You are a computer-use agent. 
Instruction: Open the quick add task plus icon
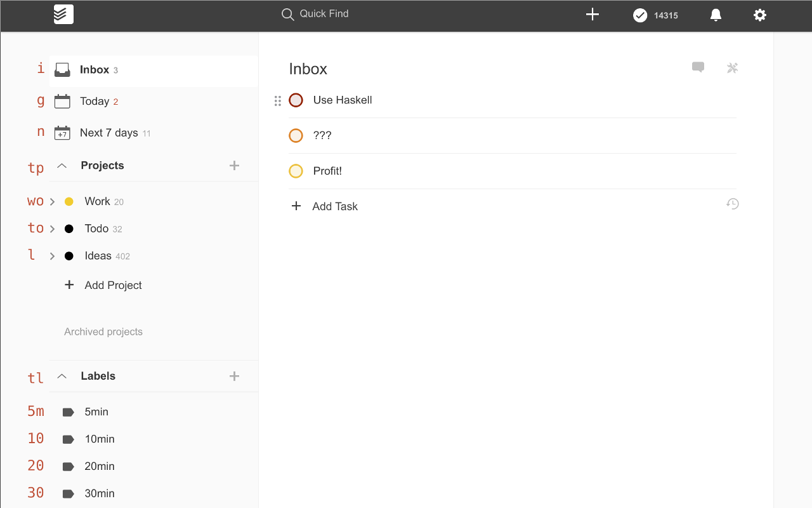[x=592, y=14]
